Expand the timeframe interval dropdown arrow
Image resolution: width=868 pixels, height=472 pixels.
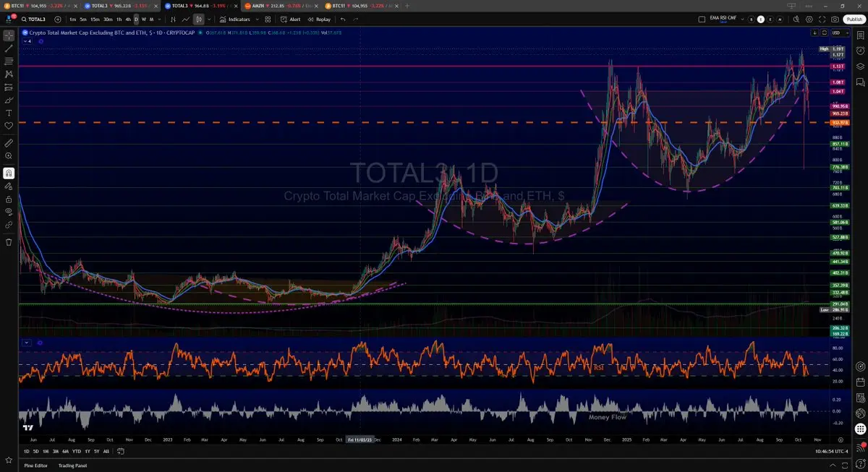[x=160, y=20]
